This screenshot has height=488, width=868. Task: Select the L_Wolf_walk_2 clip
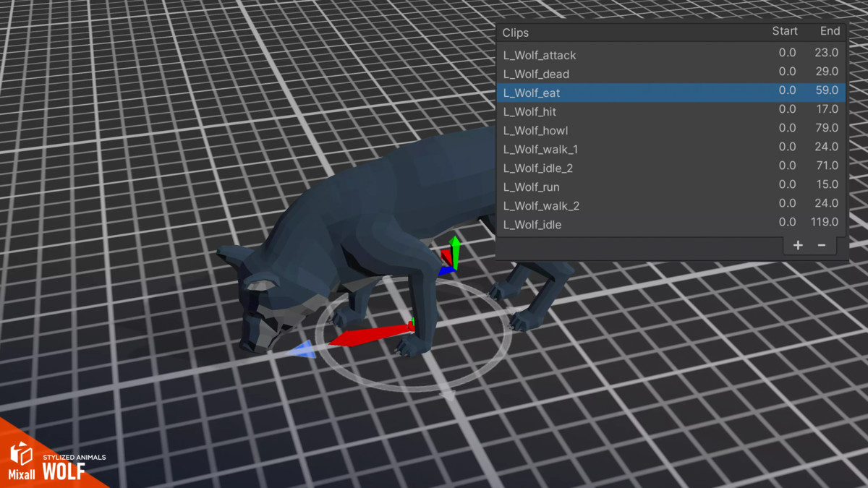click(x=671, y=205)
